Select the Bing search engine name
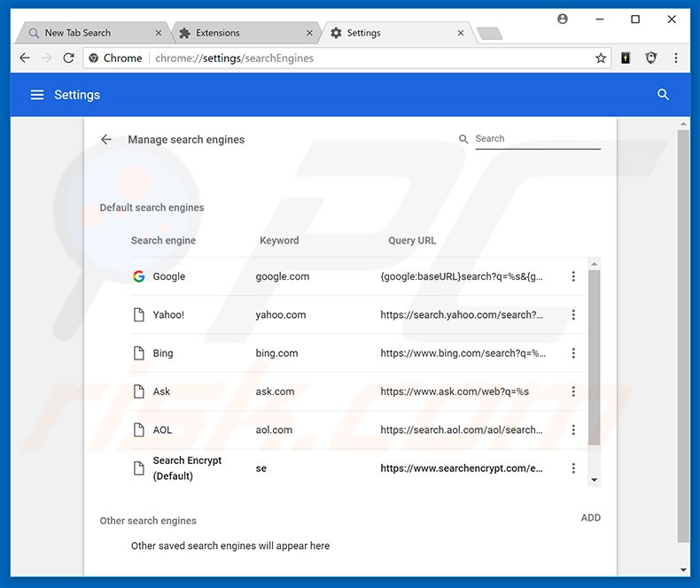This screenshot has width=700, height=588. click(x=163, y=353)
